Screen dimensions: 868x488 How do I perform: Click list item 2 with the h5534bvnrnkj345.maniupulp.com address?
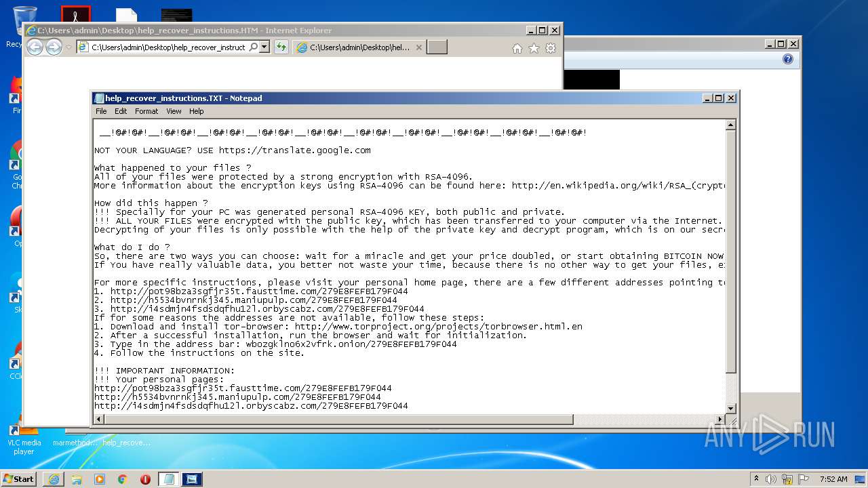pos(245,300)
